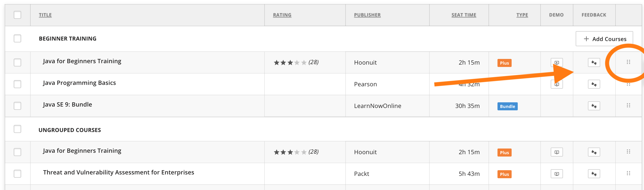
Task: Click drag handle on Packt course row
Action: 628,173
